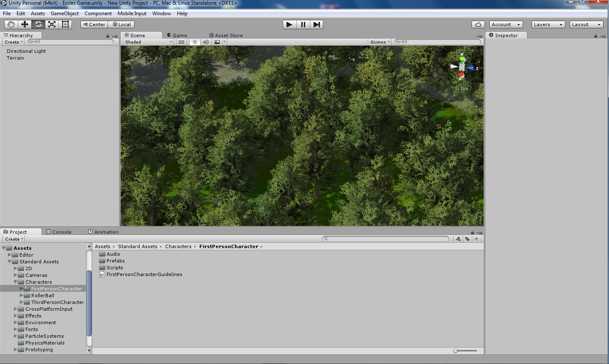Viewport: 609px width, 364px height.
Task: Select the Hand tool in the toolbar
Action: tap(11, 24)
